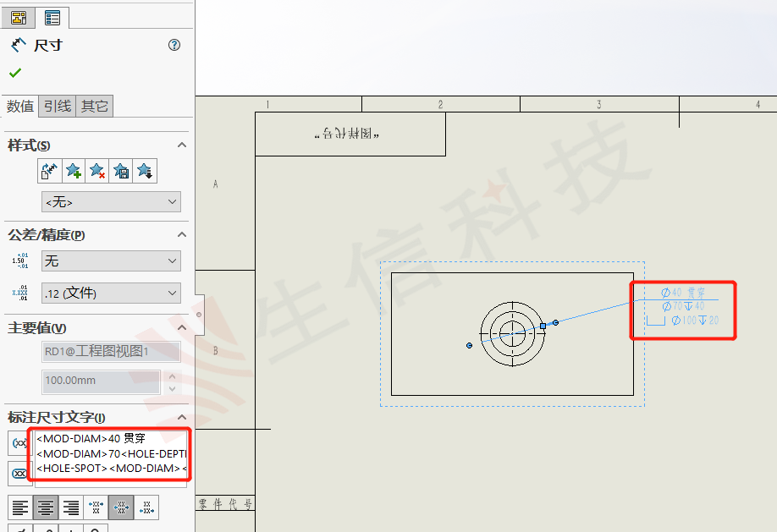The height and width of the screenshot is (532, 777).
Task: Open the FeatureManager design tree tab icon
Action: tap(19, 18)
